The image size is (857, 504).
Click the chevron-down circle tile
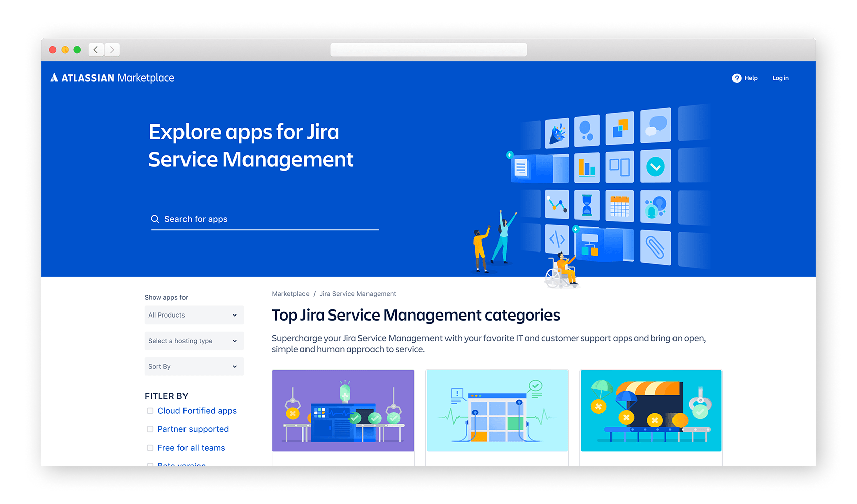656,166
